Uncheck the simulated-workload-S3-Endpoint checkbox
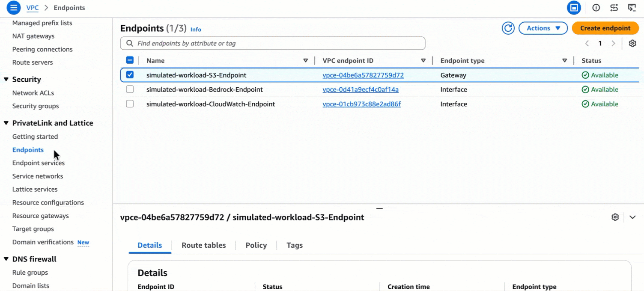 click(130, 75)
